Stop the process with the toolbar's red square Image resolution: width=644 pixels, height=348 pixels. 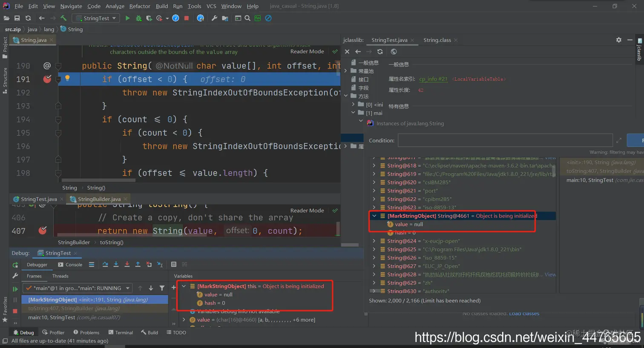click(x=186, y=18)
